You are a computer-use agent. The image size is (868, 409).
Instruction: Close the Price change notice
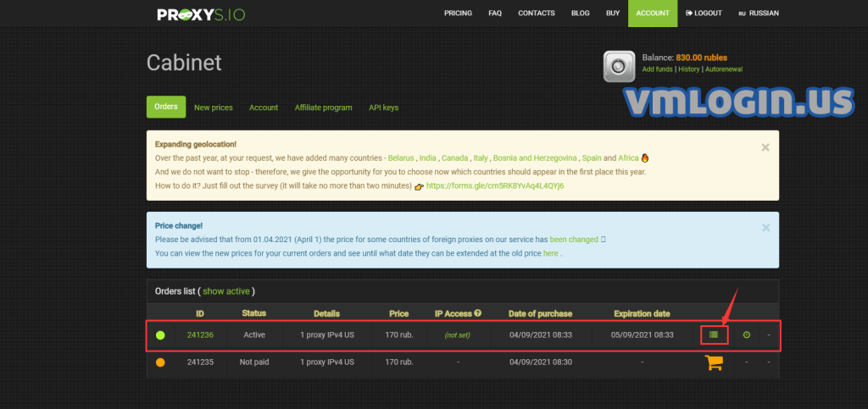click(765, 227)
